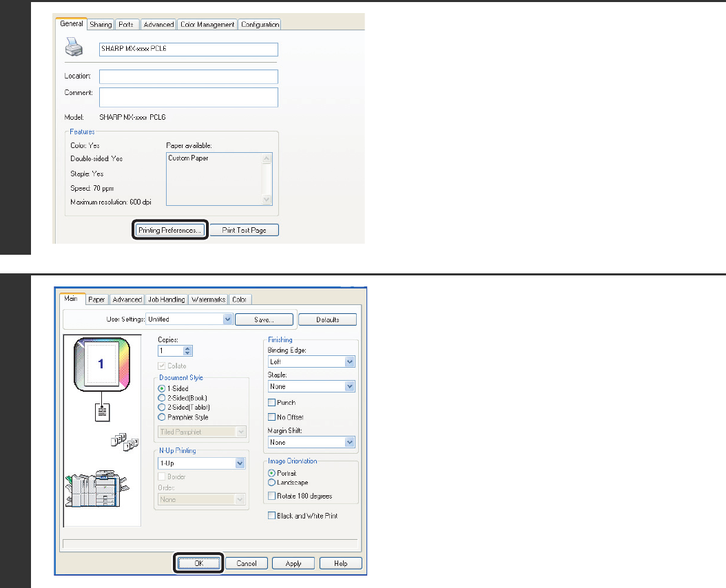Viewport: 726px width, 588px height.
Task: Expand the Staple dropdown list
Action: tap(349, 387)
